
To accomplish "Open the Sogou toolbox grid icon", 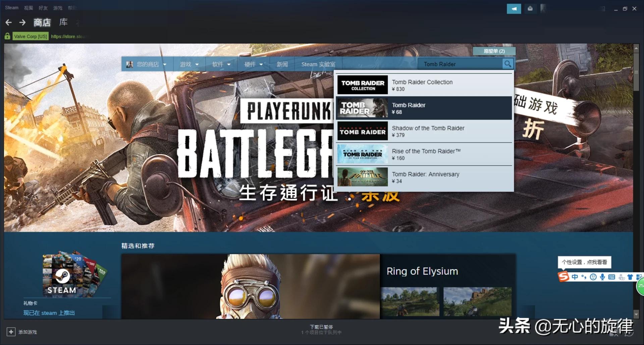I will [x=639, y=277].
